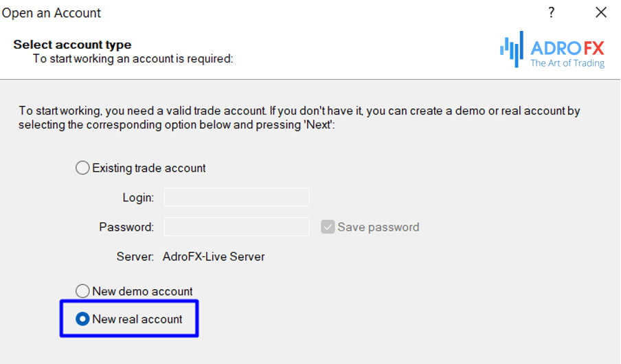
Task: Click the question mark help icon
Action: click(552, 12)
